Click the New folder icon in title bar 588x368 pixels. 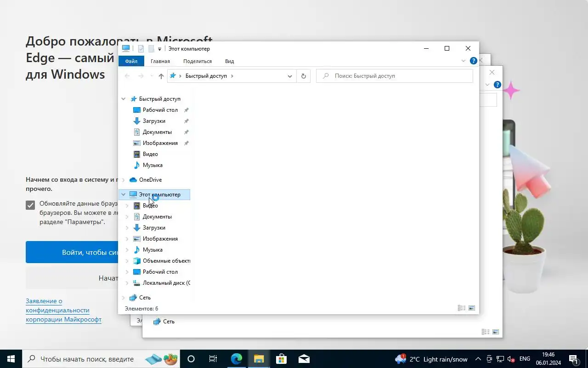coord(151,49)
